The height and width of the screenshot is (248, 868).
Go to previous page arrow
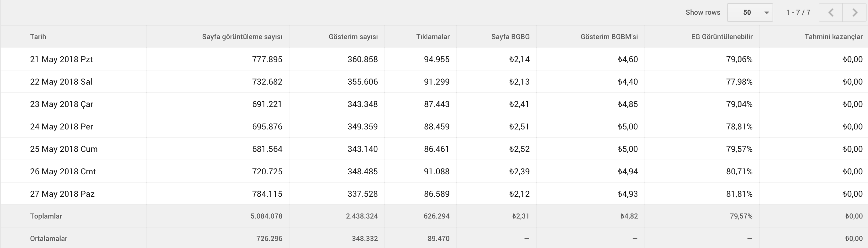[831, 13]
